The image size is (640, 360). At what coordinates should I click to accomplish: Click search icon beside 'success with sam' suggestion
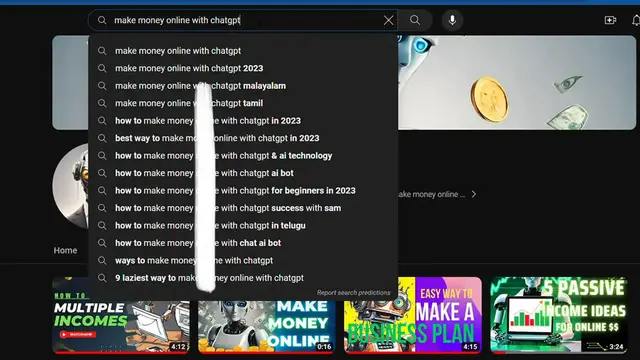pos(102,208)
